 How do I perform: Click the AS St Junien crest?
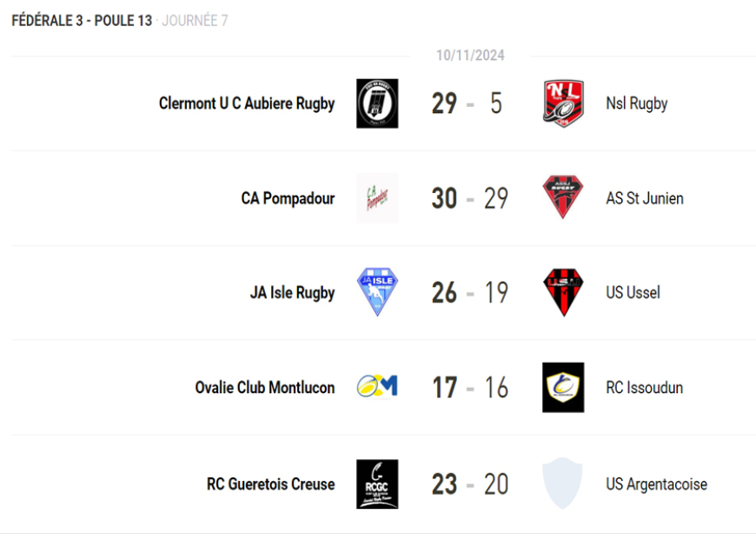coord(563,198)
